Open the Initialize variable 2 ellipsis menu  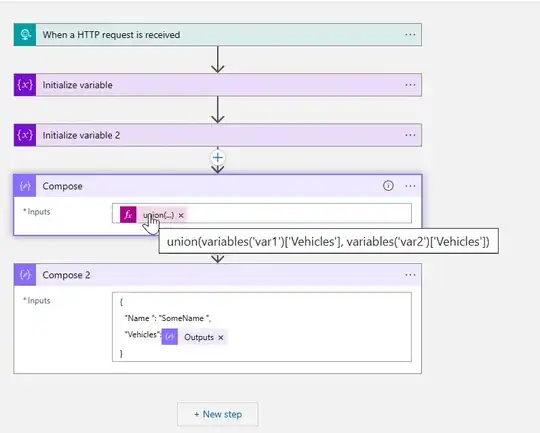click(x=410, y=135)
